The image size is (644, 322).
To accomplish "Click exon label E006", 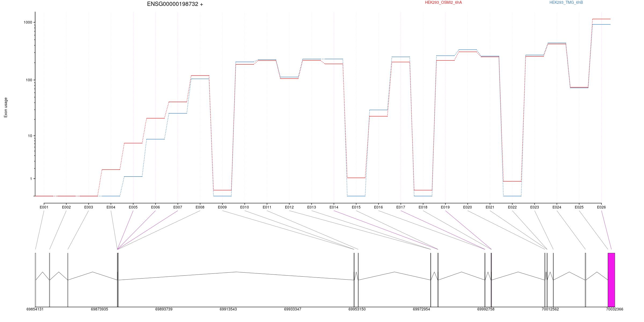I will 155,207.
